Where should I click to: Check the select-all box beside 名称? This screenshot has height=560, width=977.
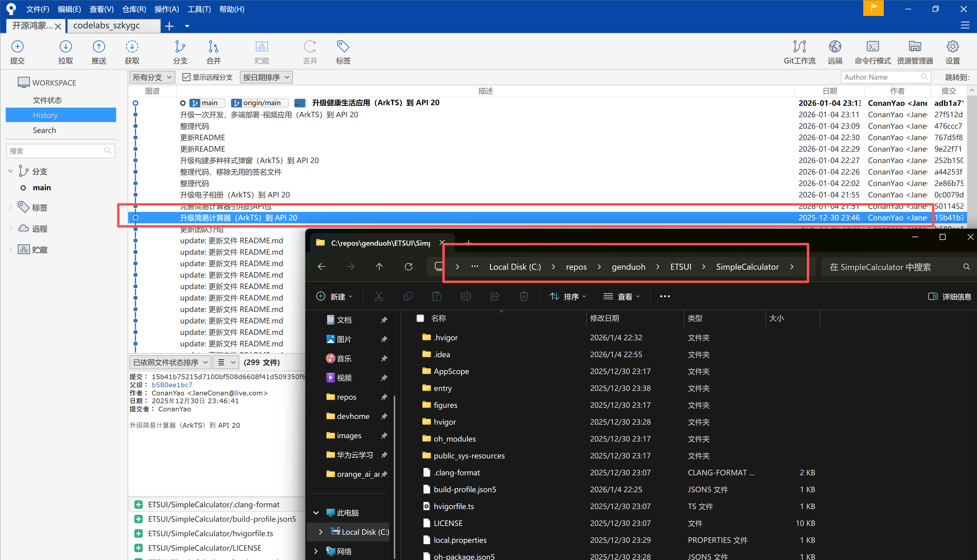tap(420, 318)
